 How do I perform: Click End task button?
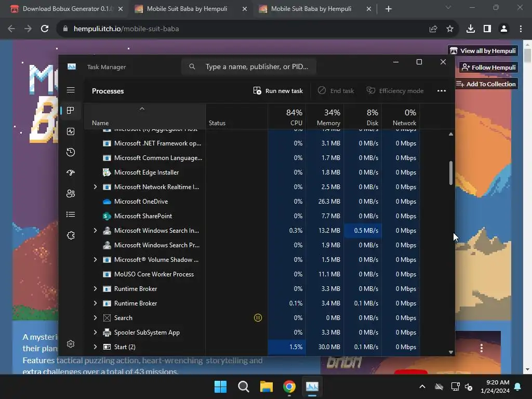point(336,91)
